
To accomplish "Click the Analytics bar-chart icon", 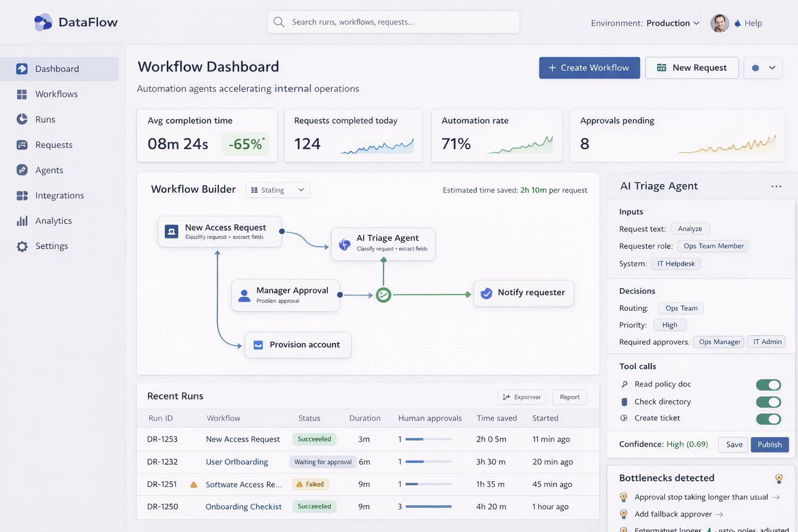I will pyautogui.click(x=23, y=221).
